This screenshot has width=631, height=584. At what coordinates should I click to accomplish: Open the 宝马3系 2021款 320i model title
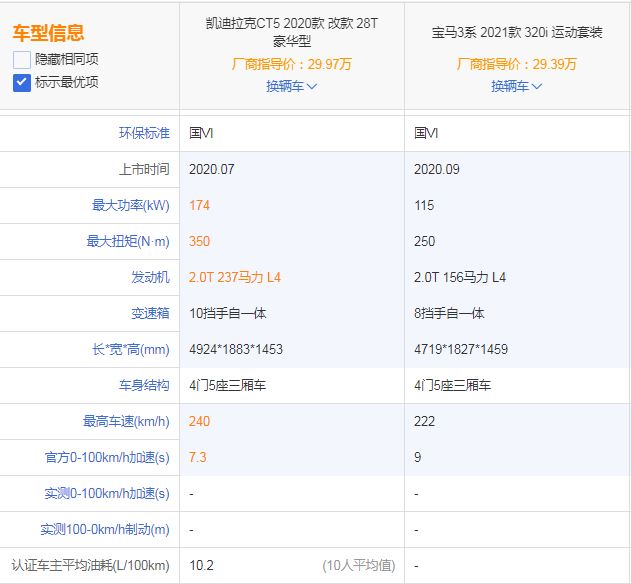pyautogui.click(x=516, y=32)
